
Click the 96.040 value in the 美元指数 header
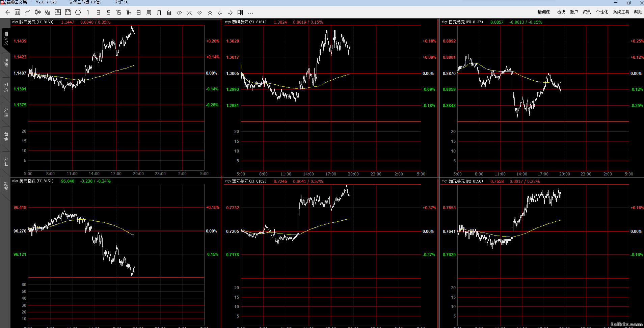click(68, 181)
